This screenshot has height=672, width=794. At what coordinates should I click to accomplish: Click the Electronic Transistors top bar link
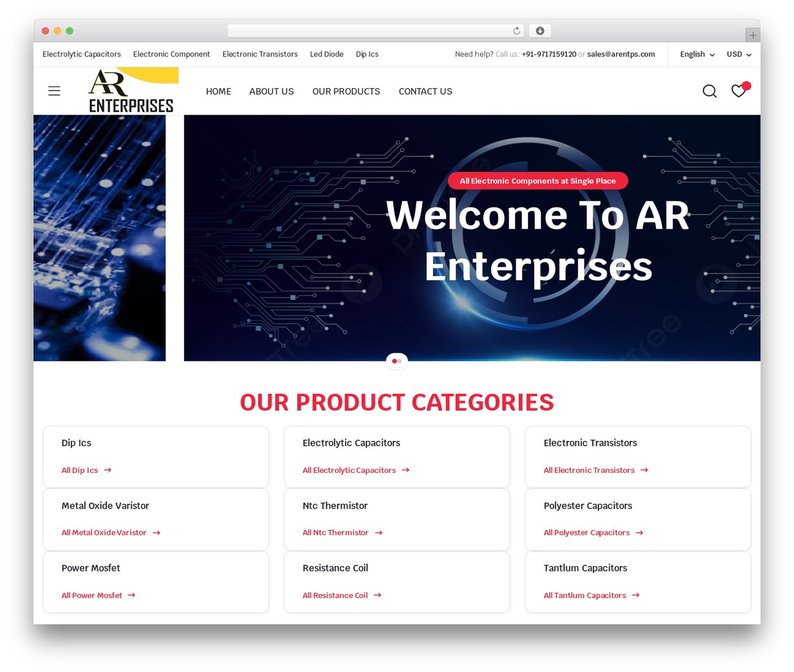point(260,55)
